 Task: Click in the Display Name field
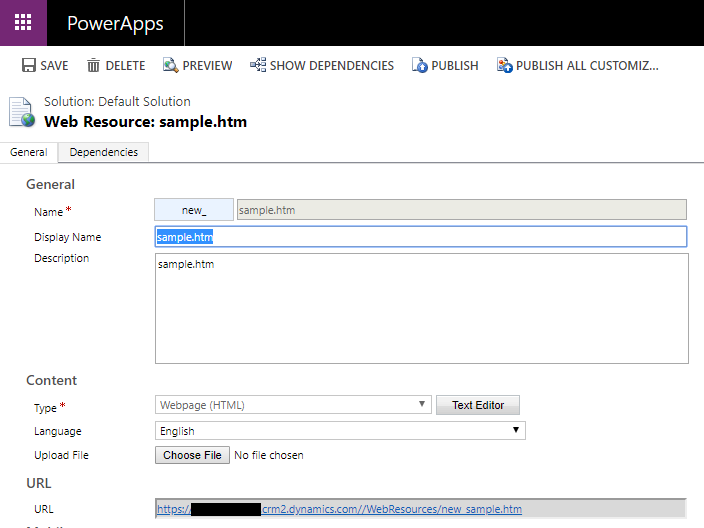pos(420,237)
